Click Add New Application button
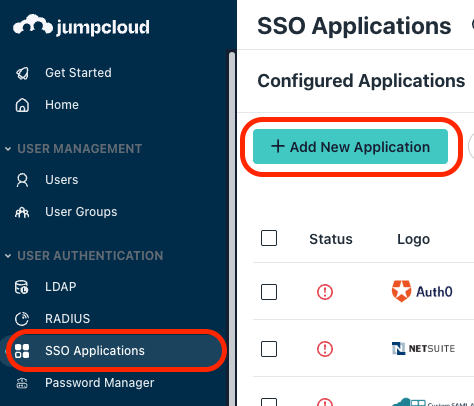 [350, 147]
